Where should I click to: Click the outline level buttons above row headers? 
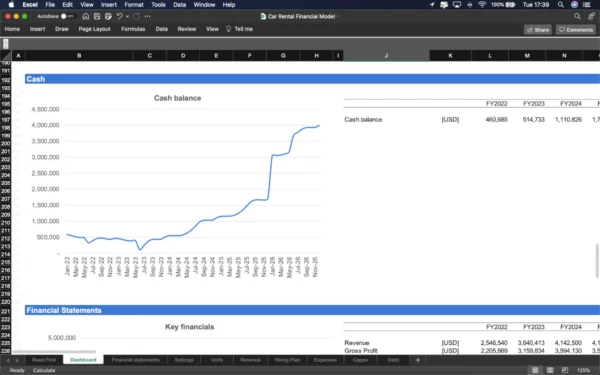click(x=6, y=44)
